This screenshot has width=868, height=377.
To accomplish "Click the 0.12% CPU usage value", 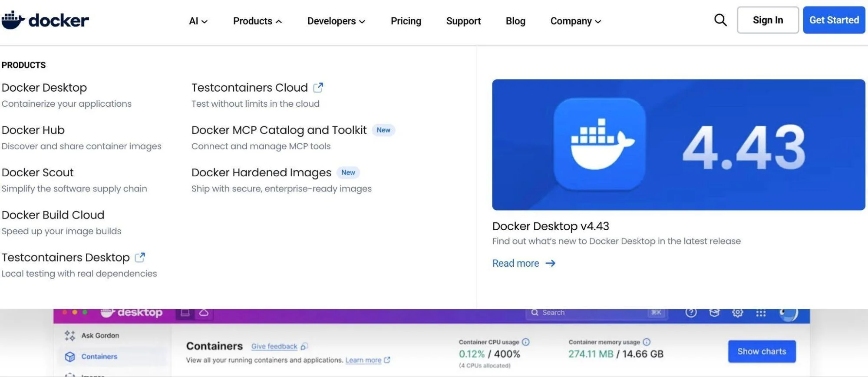I will (x=472, y=354).
